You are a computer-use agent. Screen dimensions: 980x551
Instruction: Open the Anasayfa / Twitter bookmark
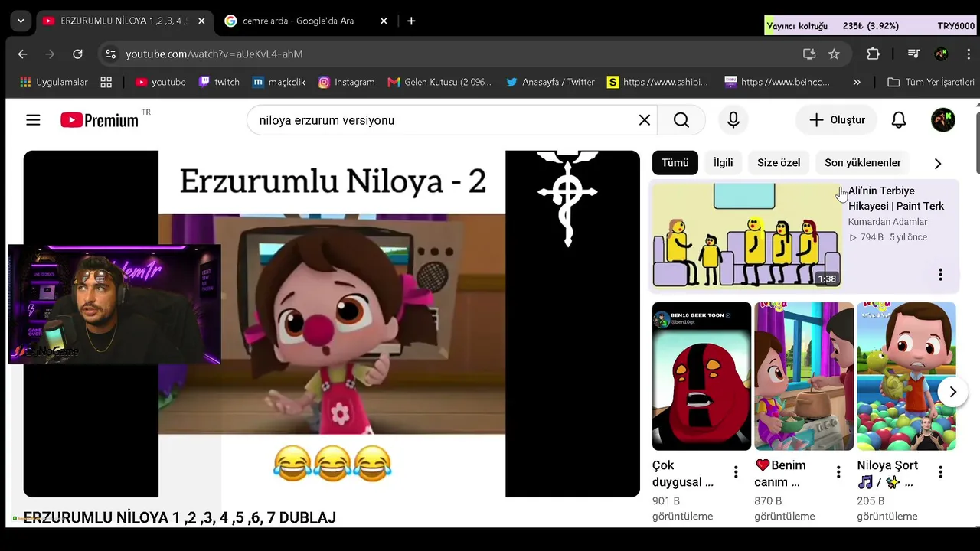coord(550,82)
